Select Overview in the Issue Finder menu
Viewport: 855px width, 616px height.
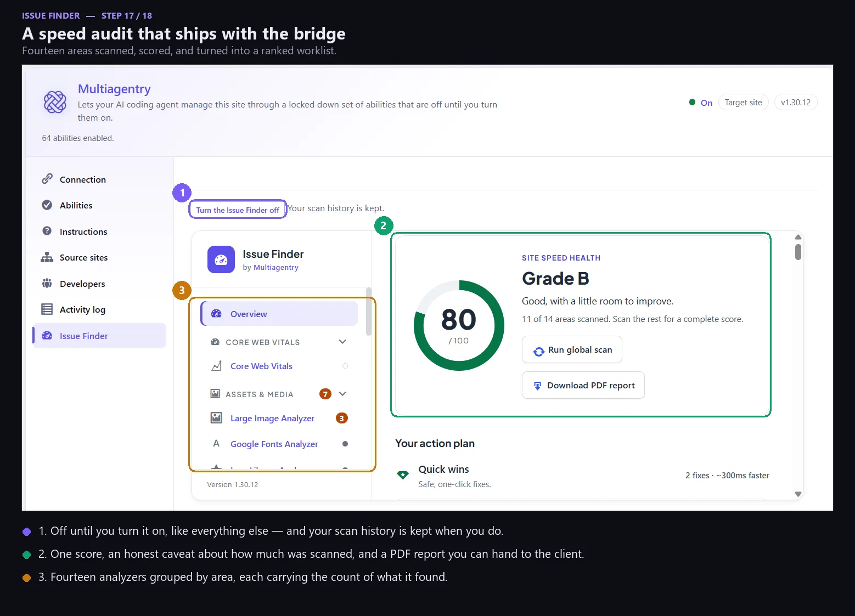coord(279,314)
